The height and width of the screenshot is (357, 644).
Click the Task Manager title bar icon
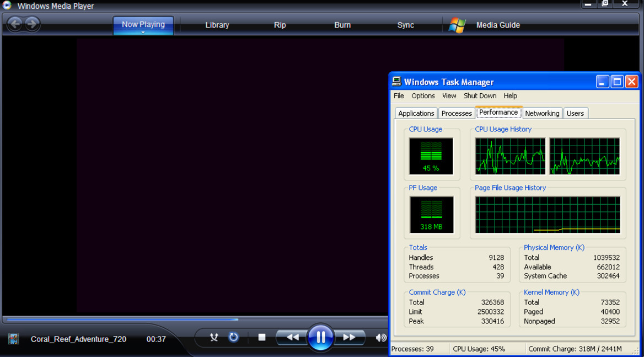(x=396, y=81)
